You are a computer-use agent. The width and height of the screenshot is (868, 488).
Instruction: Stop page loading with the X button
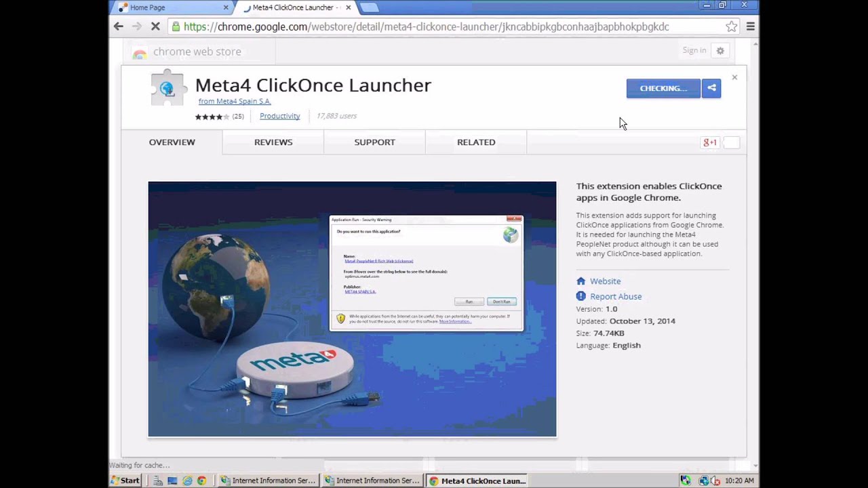pos(155,26)
